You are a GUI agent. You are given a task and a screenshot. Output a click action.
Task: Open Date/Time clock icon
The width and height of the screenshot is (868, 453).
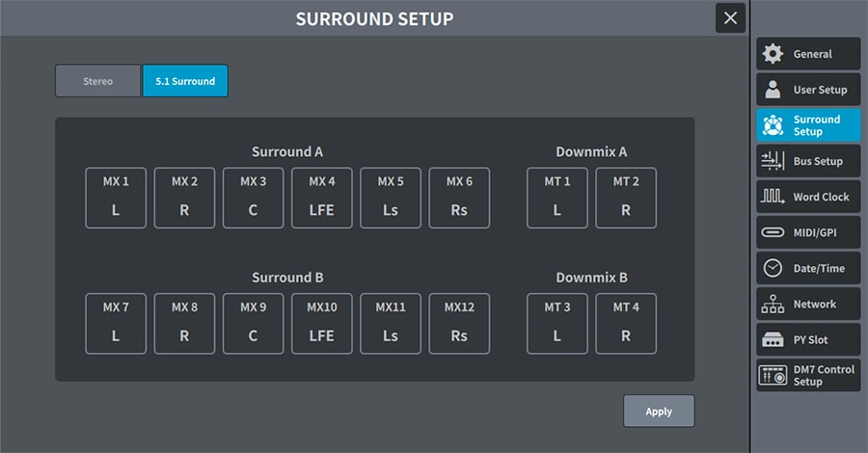(773, 268)
